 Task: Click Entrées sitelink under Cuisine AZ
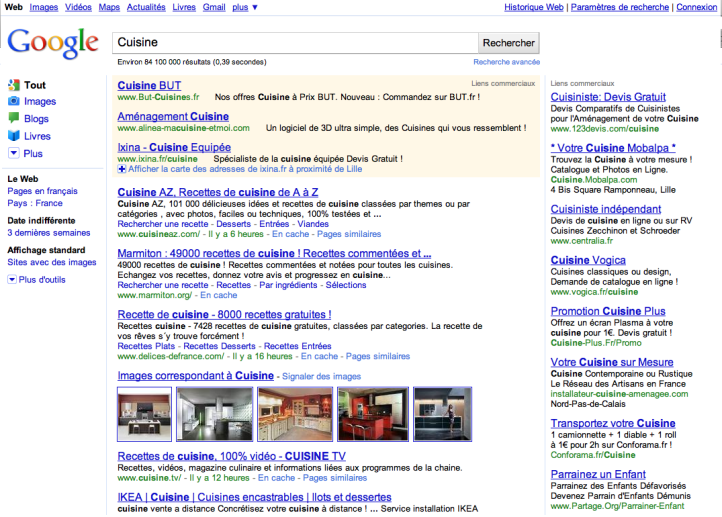[274, 224]
